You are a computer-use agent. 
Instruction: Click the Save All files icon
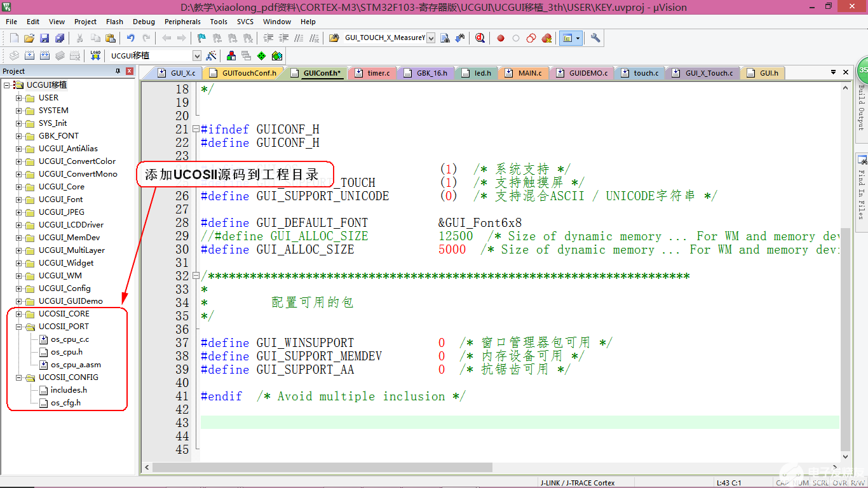click(60, 38)
